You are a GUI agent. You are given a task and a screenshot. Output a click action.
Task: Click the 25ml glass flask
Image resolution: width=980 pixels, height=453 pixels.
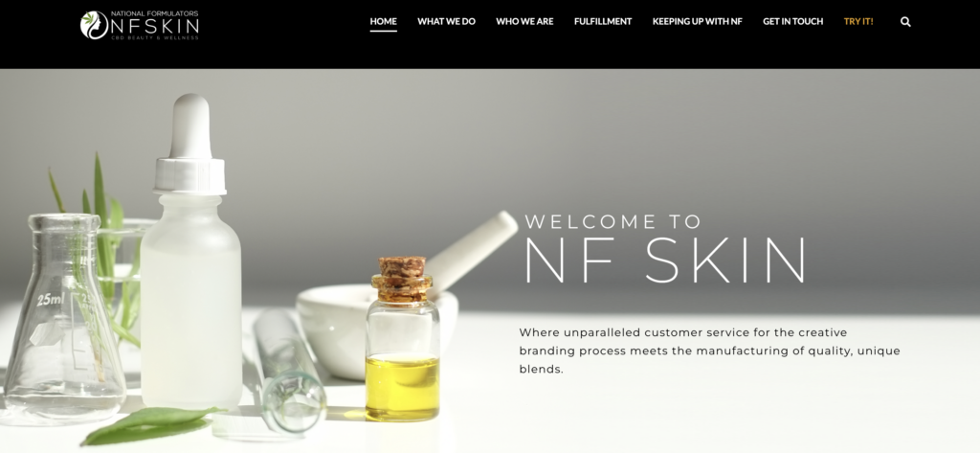(64, 317)
